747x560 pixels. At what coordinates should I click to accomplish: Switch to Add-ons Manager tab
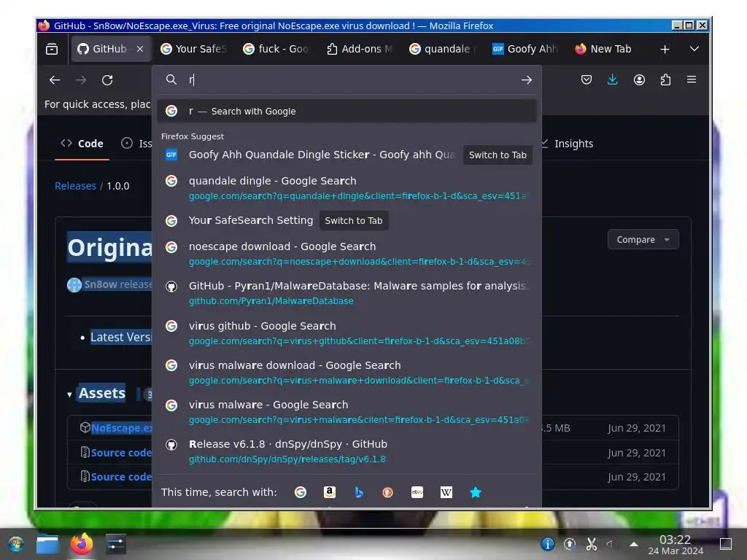tap(360, 49)
